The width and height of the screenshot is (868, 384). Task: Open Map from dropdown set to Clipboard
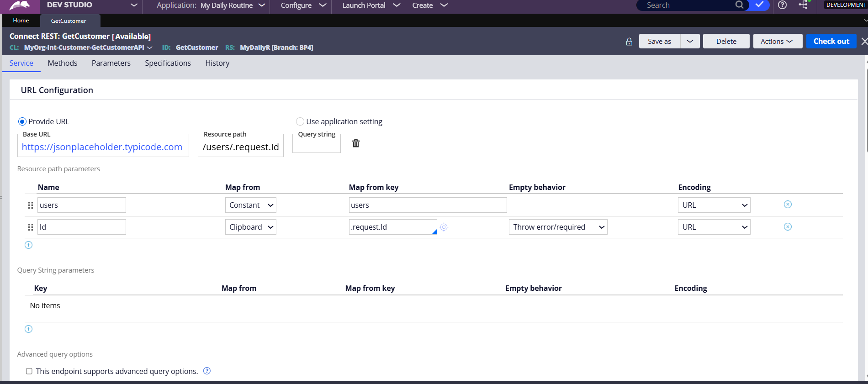(250, 227)
